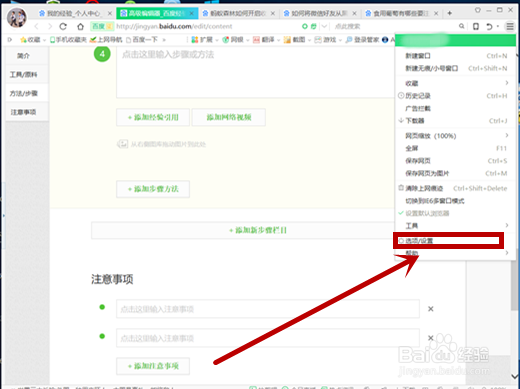Viewport: 520px width, 389px height.
Task: Open the 截图 dropdown arrow
Action: [309, 40]
